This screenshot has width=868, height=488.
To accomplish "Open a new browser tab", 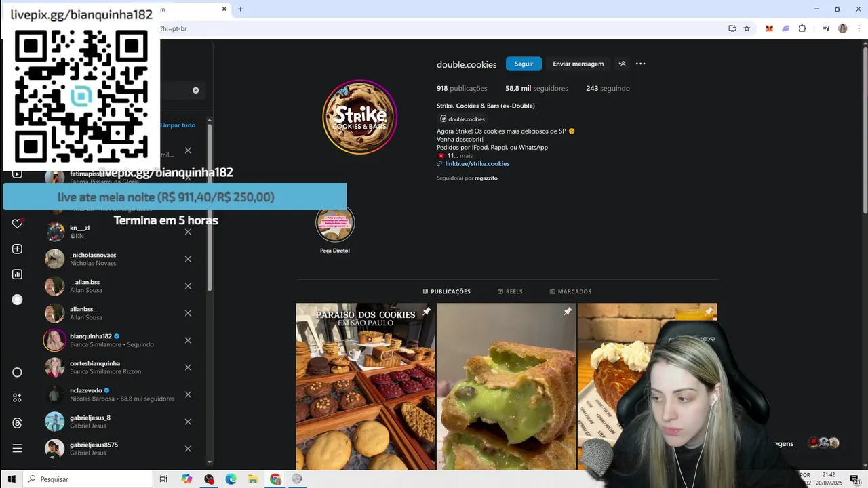I will click(x=240, y=9).
